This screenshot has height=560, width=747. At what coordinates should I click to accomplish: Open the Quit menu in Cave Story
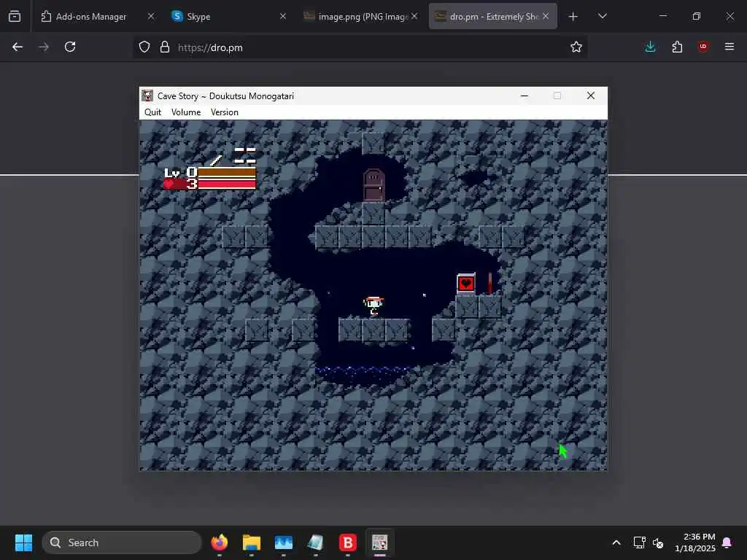point(153,112)
